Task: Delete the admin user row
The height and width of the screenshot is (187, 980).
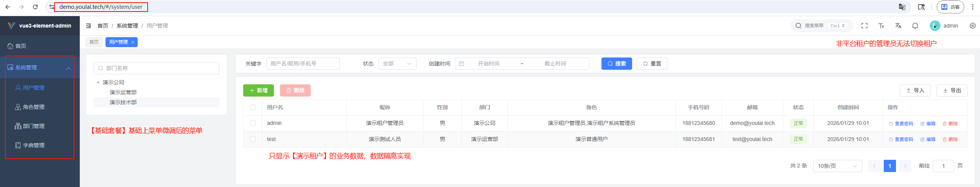Action: point(950,123)
